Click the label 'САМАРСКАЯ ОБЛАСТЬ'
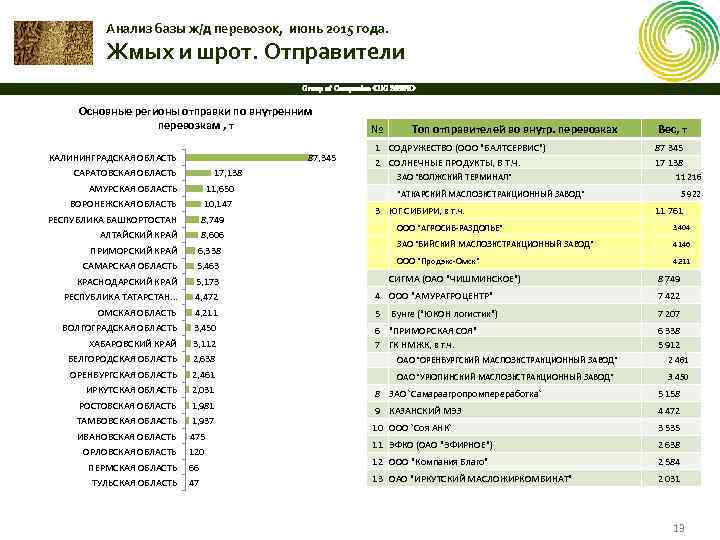The height and width of the screenshot is (540, 720). (130, 266)
